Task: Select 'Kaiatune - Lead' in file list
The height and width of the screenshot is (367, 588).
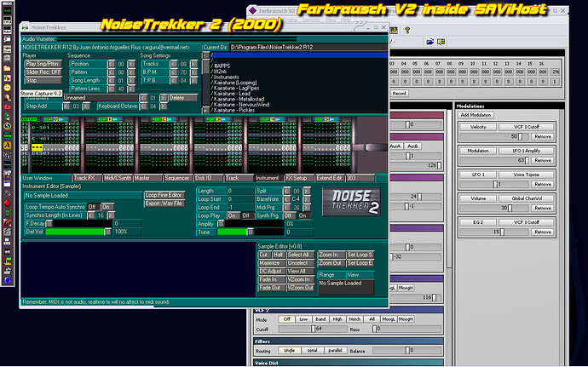Action: 232,94
